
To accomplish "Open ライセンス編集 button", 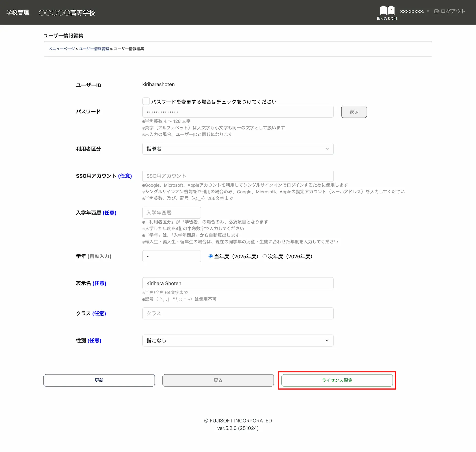I will [337, 380].
